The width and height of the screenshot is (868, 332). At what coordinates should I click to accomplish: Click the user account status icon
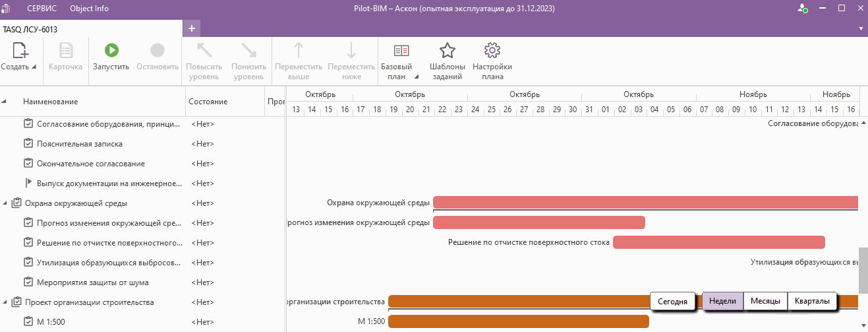point(802,9)
